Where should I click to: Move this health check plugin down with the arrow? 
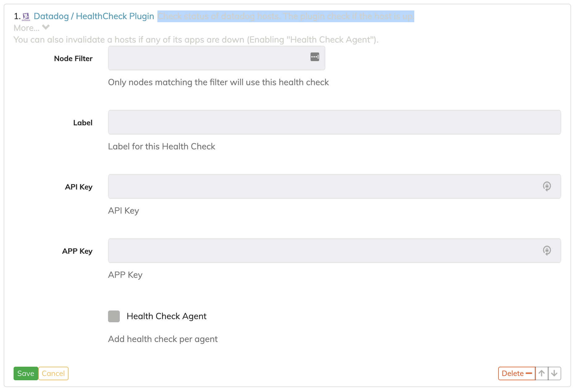point(555,373)
